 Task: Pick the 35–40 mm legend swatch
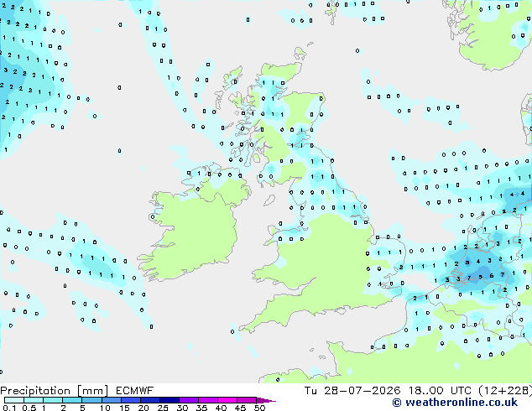pyautogui.click(x=207, y=400)
